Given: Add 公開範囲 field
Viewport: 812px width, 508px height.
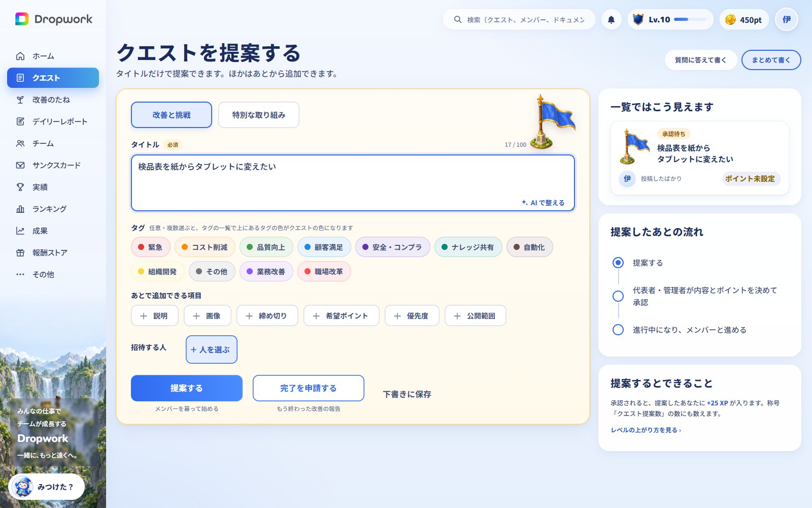Looking at the screenshot, I should (476, 315).
